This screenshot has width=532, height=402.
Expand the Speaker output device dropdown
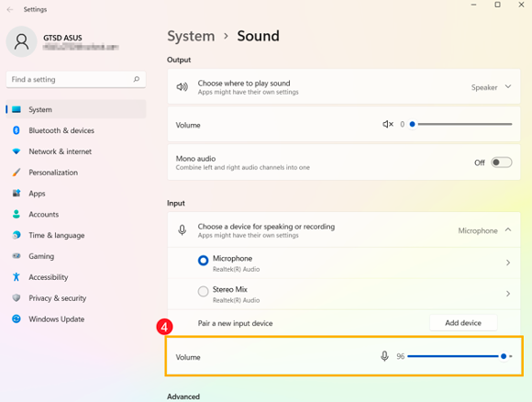(x=508, y=87)
